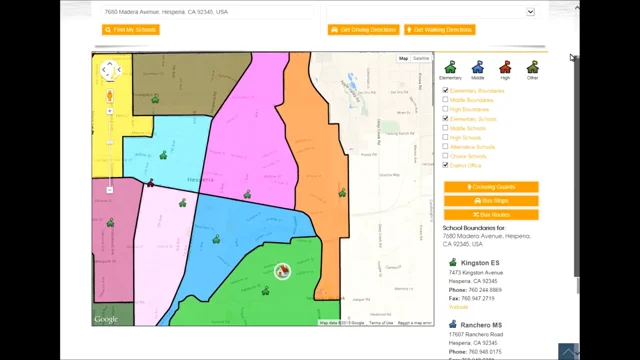640x360 pixels.
Task: Enable Middle Schools checkbox
Action: 445,128
